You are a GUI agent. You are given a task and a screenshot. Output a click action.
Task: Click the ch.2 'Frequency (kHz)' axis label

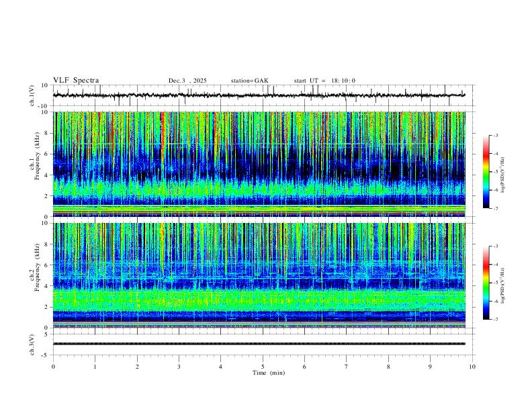38,267
